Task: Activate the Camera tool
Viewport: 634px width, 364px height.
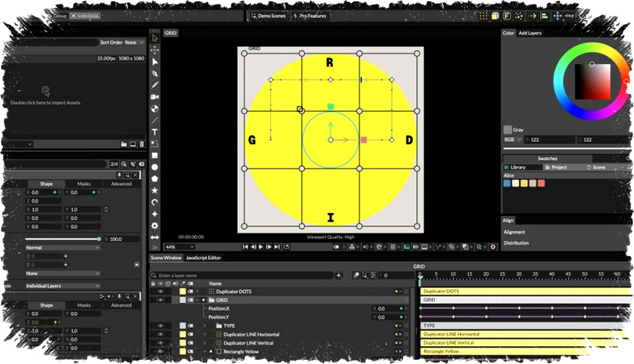Action: (155, 97)
